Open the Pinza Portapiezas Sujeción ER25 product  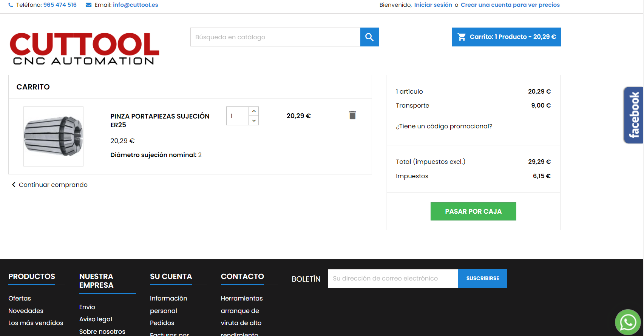[x=160, y=120]
